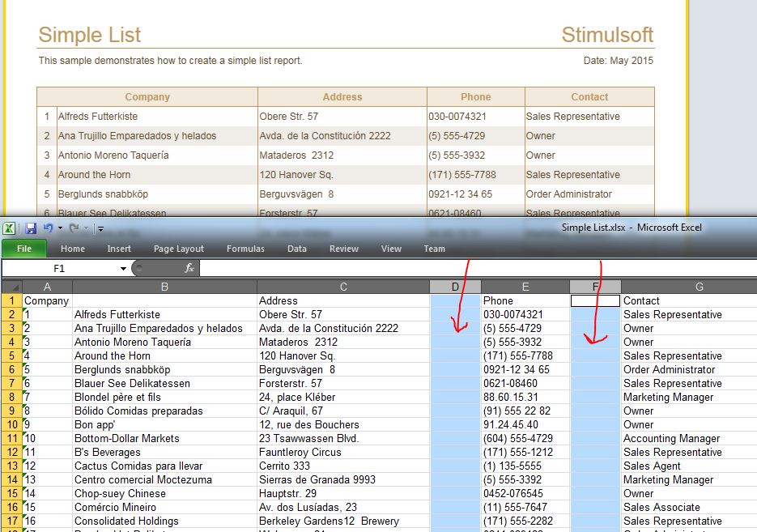
Task: Switch to the View tab
Action: pyautogui.click(x=391, y=249)
